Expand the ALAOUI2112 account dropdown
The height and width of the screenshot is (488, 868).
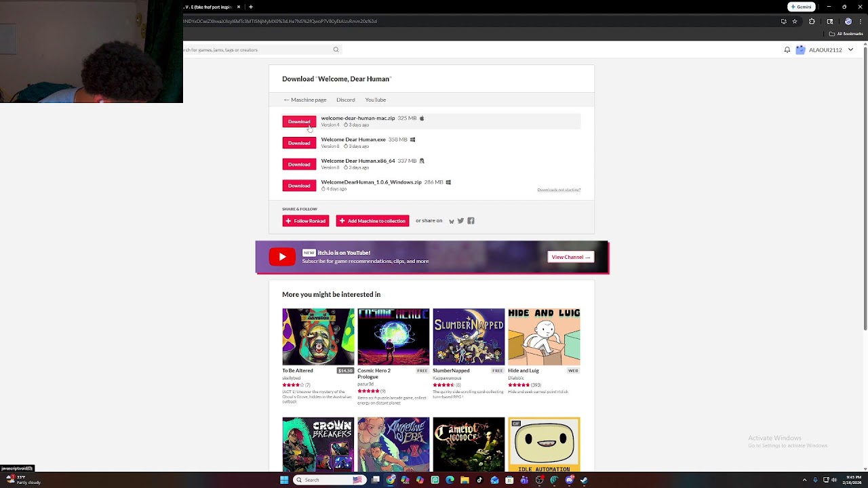click(850, 49)
